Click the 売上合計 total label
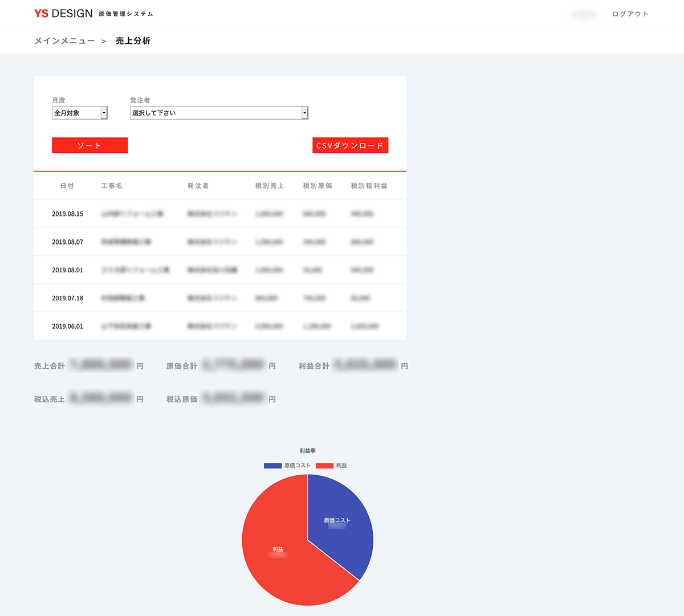The width and height of the screenshot is (684, 616). (x=50, y=366)
